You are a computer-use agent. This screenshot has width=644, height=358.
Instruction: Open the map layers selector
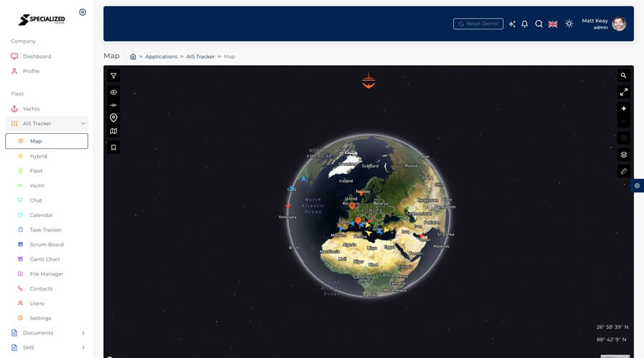coord(623,154)
